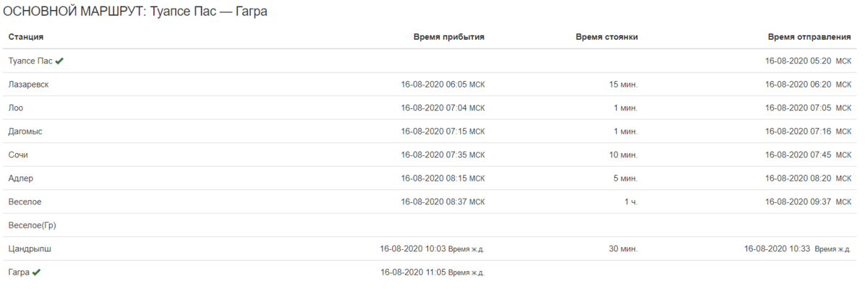
Task: Select the Станция column header
Action: pyautogui.click(x=26, y=37)
